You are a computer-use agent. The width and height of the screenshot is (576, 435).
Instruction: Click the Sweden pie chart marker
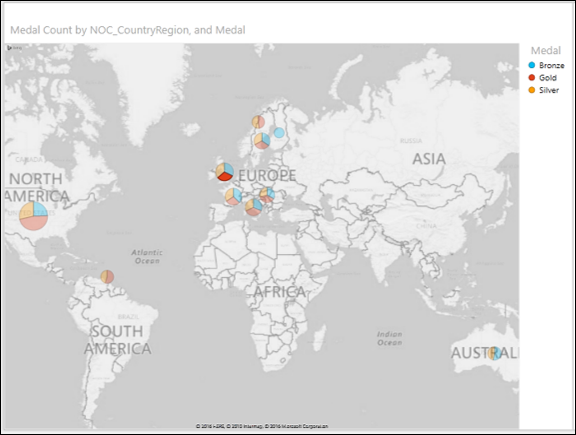point(262,141)
